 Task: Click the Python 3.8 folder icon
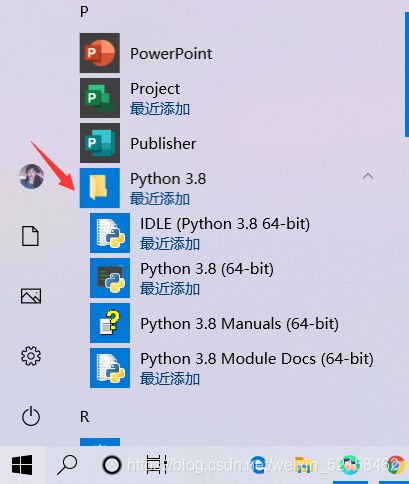point(100,188)
